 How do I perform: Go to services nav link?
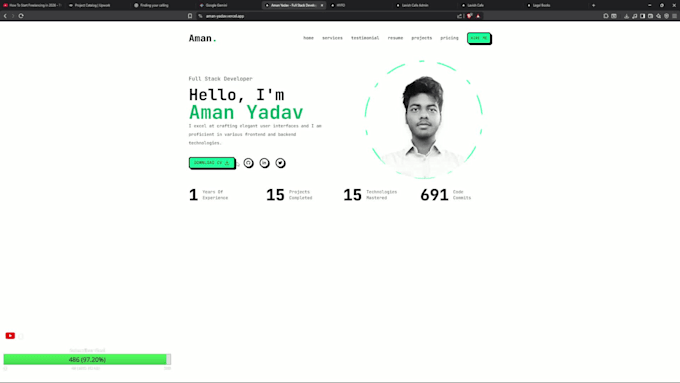click(x=332, y=38)
